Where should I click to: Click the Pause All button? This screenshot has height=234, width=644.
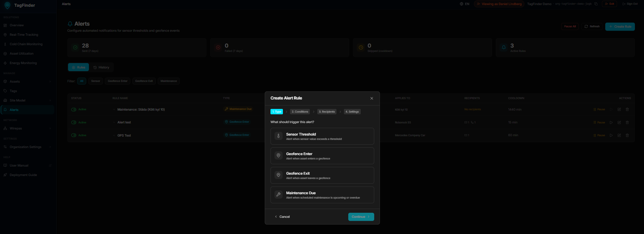570,26
